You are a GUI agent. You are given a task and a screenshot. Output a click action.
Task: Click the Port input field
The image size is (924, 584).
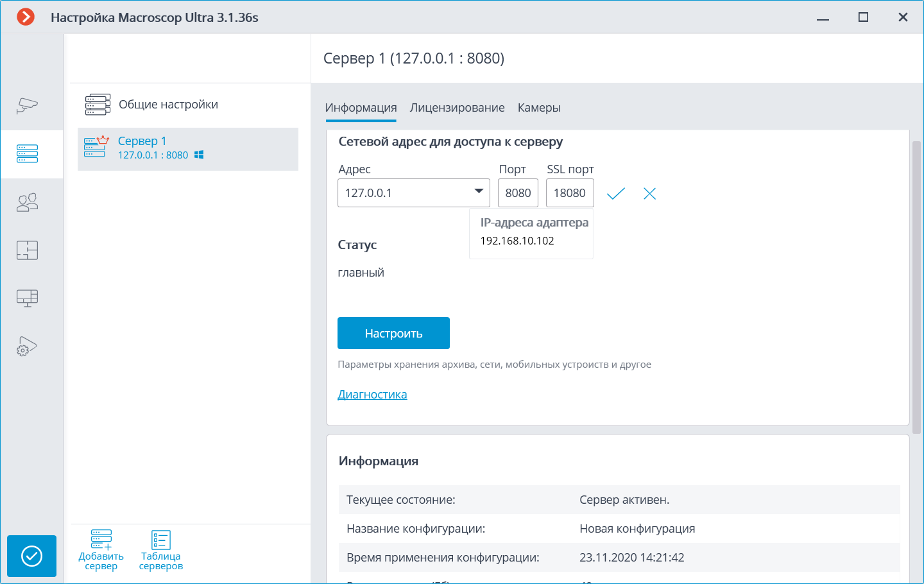(518, 193)
